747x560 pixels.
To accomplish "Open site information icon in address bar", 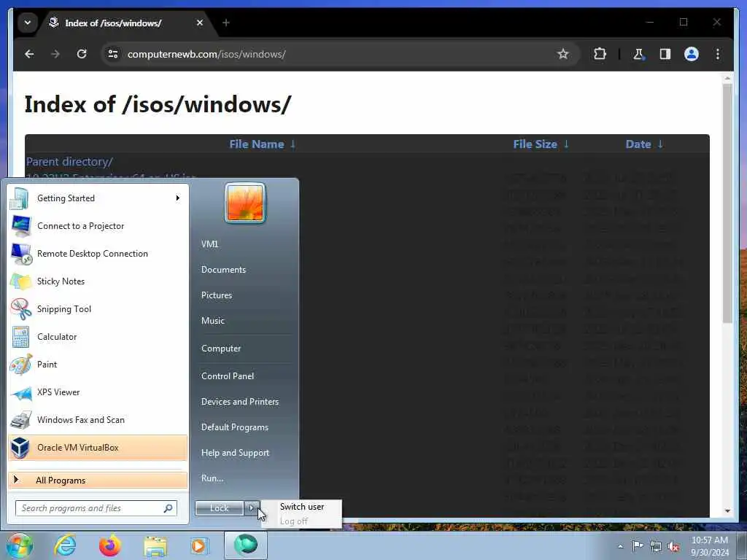I will pyautogui.click(x=113, y=54).
